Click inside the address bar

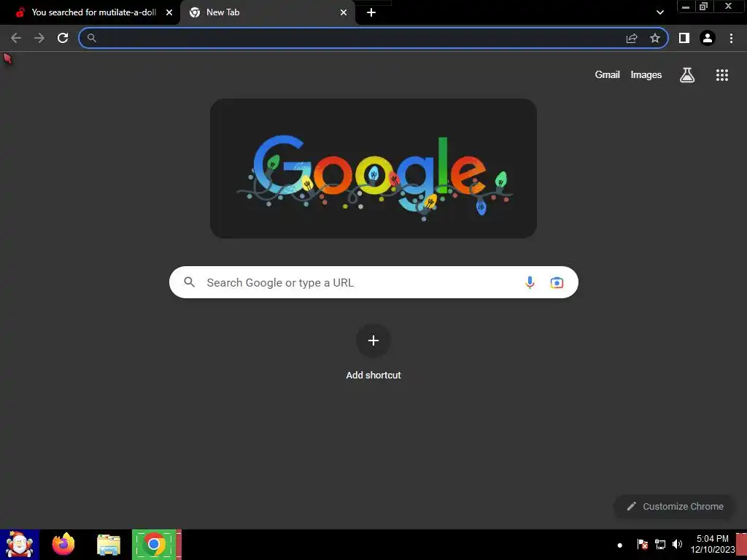click(x=373, y=38)
